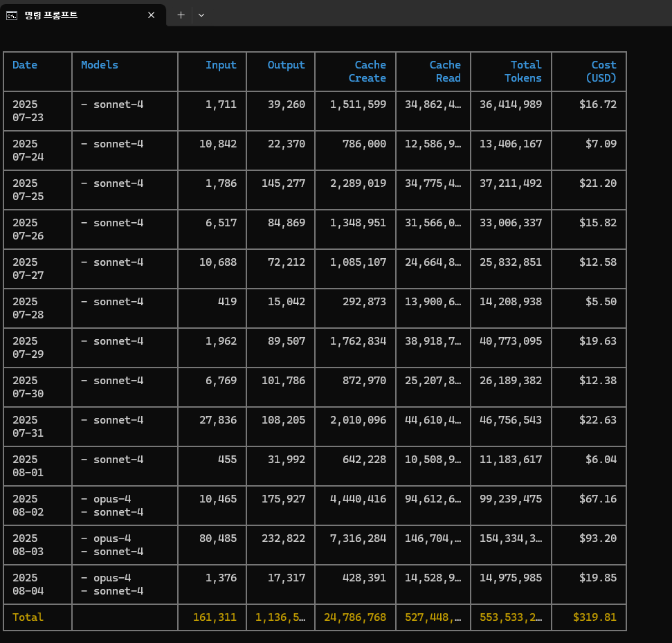Viewport: 672px width, 643px height.
Task: Click the total cost value $319.81
Action: [594, 617]
